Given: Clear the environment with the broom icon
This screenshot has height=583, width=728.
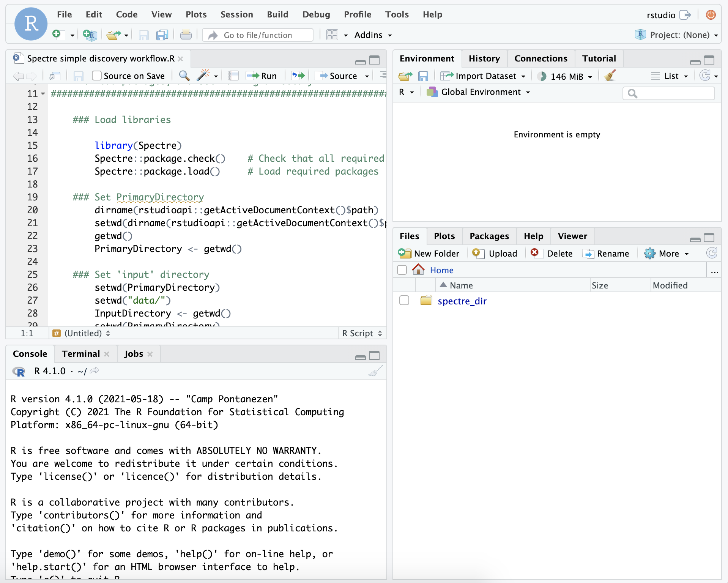Looking at the screenshot, I should tap(610, 76).
